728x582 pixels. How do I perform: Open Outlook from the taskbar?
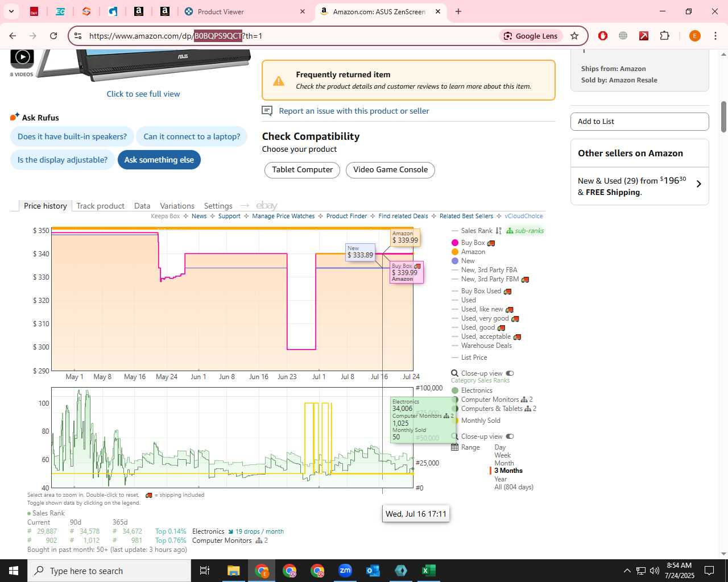(x=373, y=571)
